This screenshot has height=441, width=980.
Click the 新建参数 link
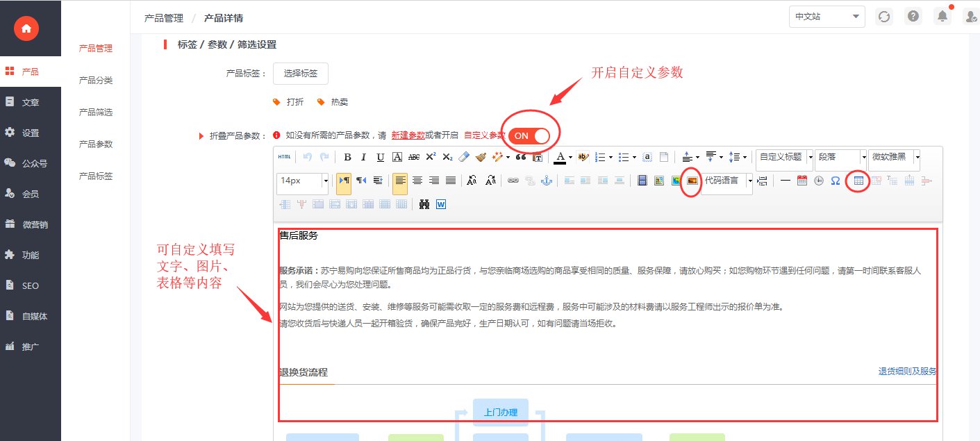408,135
